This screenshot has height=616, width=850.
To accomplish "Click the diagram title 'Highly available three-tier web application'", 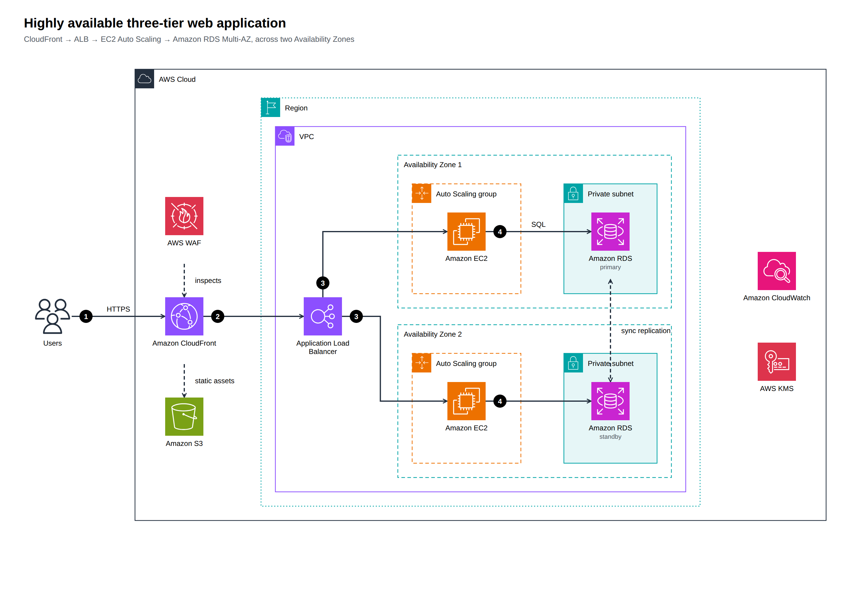I will (x=155, y=23).
